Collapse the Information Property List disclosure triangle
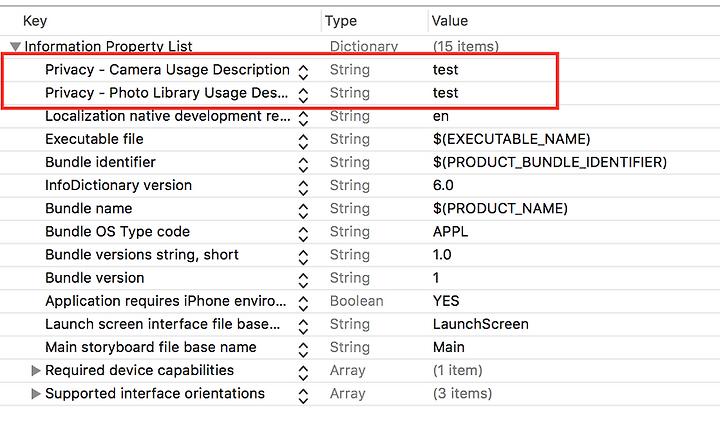The width and height of the screenshot is (720, 424). tap(15, 46)
